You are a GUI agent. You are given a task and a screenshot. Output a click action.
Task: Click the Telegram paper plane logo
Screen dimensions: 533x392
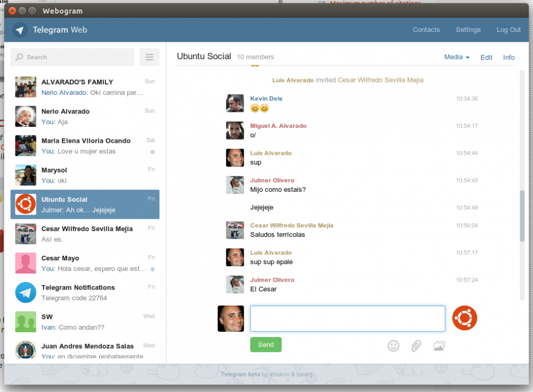(x=20, y=30)
